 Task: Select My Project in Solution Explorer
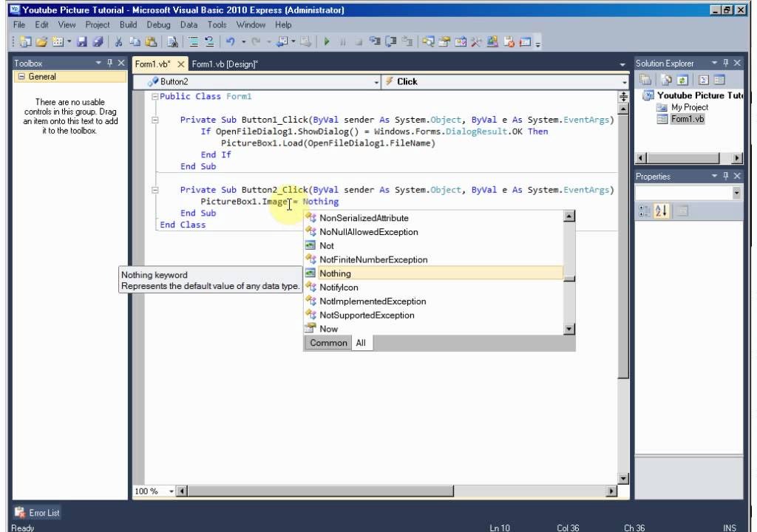pos(690,107)
